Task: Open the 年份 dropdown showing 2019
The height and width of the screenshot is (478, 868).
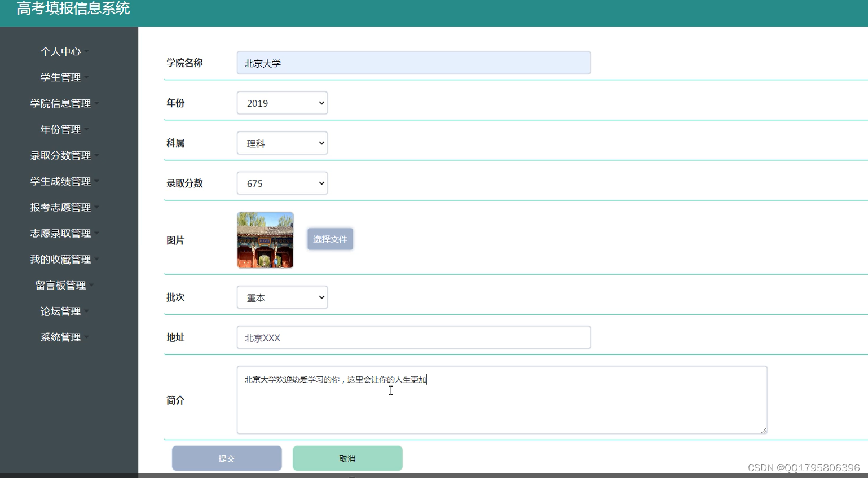Action: click(282, 103)
